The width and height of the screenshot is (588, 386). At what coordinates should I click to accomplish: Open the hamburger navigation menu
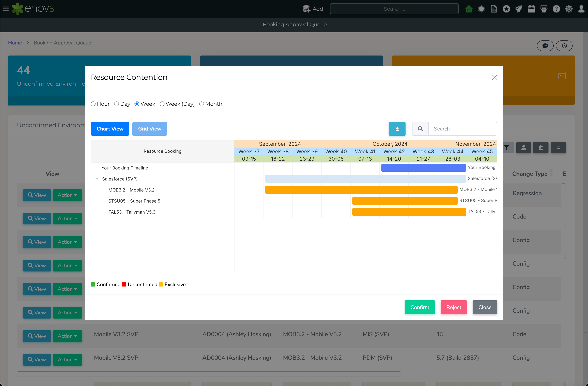click(6, 9)
